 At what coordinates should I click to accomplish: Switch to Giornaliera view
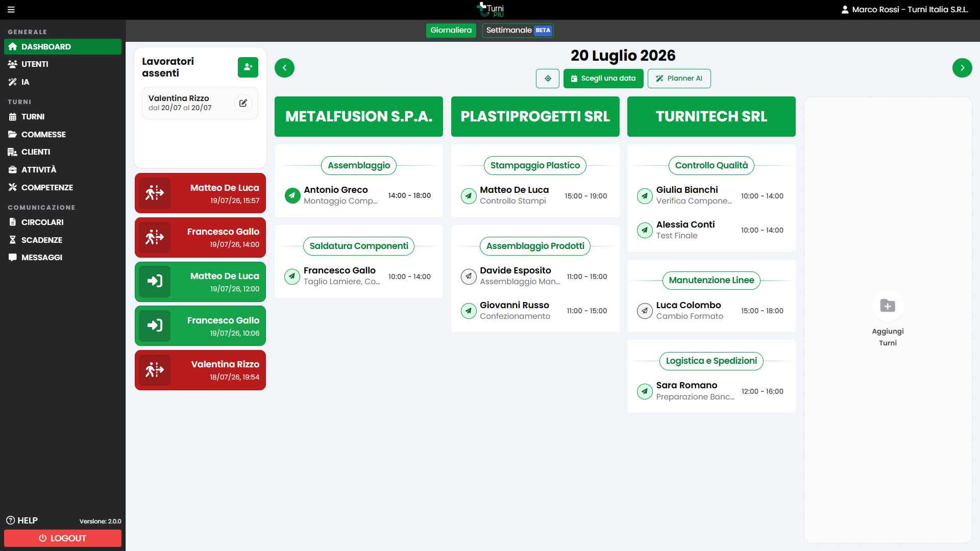[x=451, y=31]
